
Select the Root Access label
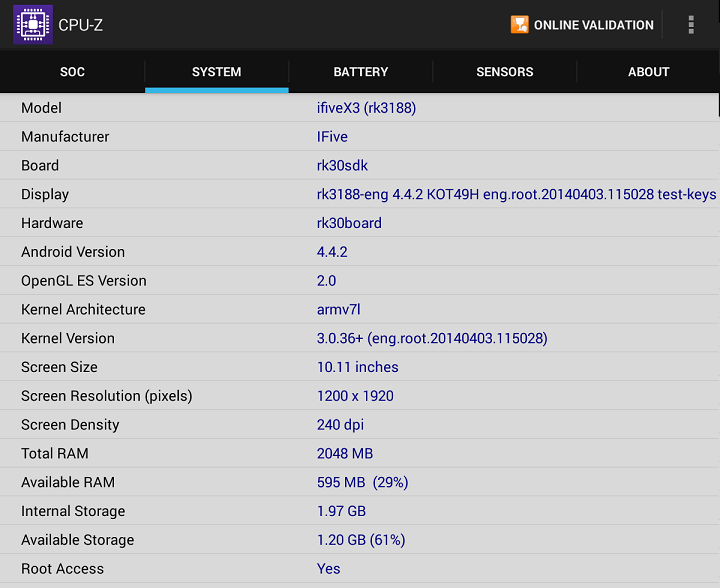tap(62, 569)
